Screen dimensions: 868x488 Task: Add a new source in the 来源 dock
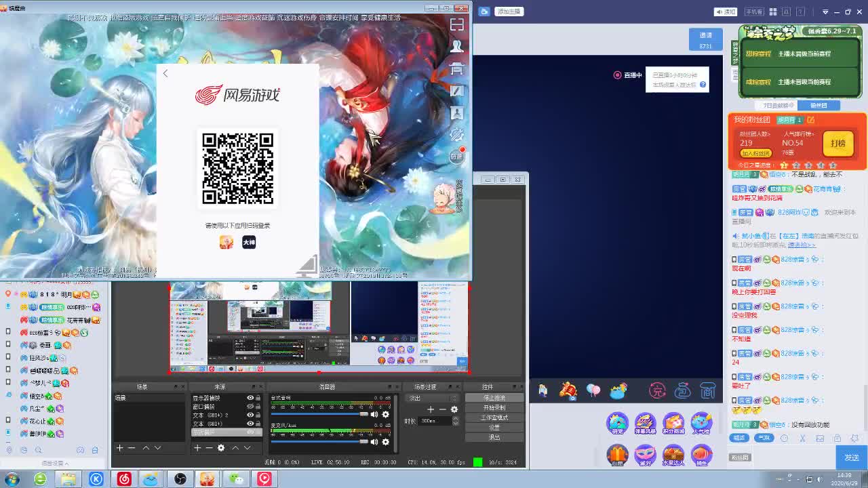[197, 448]
